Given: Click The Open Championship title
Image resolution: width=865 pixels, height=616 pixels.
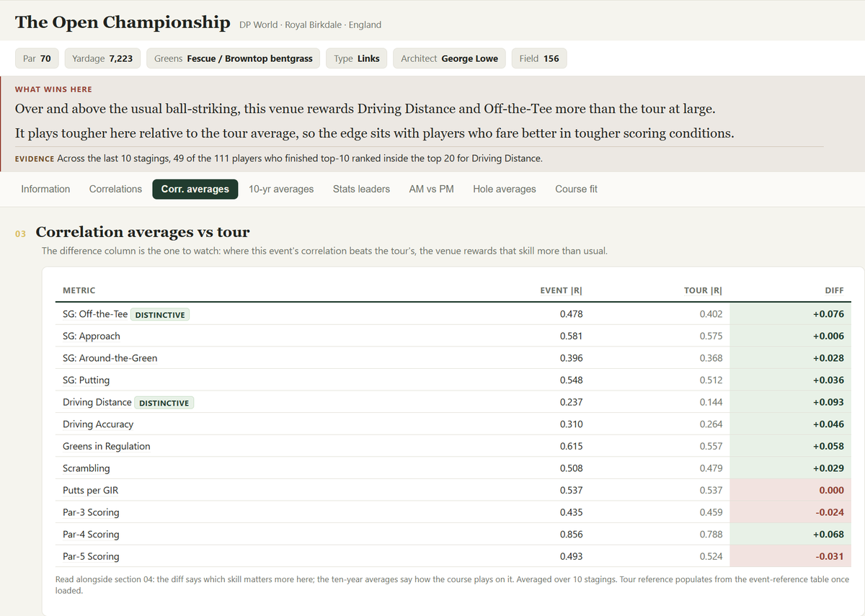Looking at the screenshot, I should pyautogui.click(x=123, y=22).
